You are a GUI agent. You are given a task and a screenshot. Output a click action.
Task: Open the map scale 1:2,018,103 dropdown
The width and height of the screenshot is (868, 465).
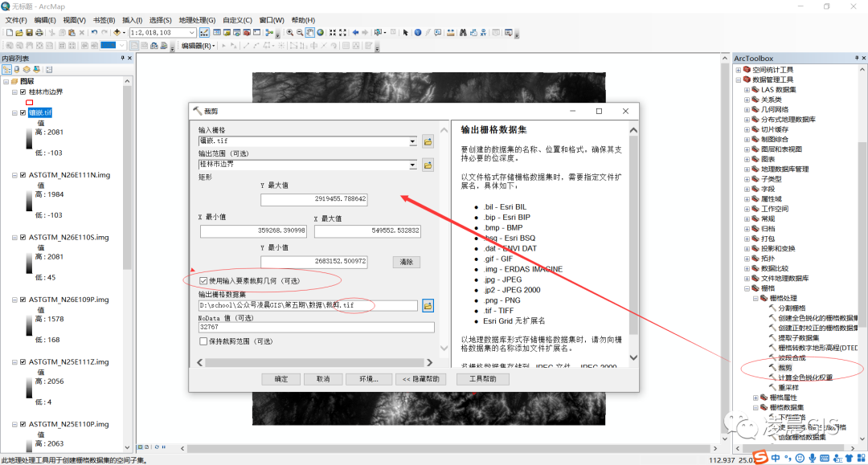click(192, 33)
